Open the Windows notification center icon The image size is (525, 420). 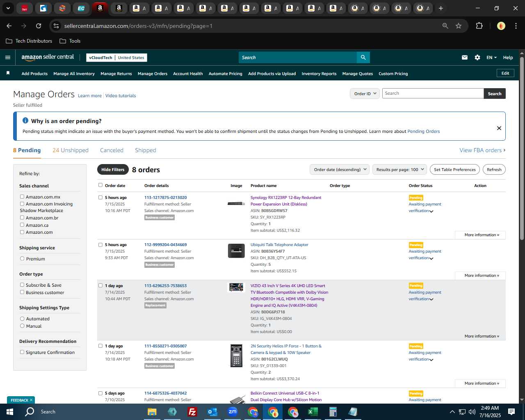click(x=511, y=412)
